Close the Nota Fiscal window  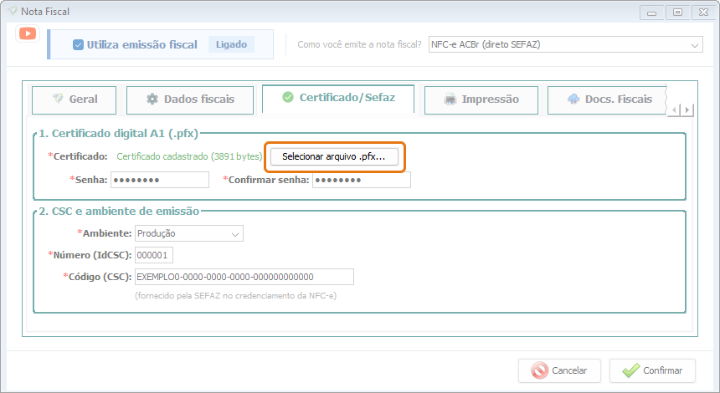pos(703,12)
